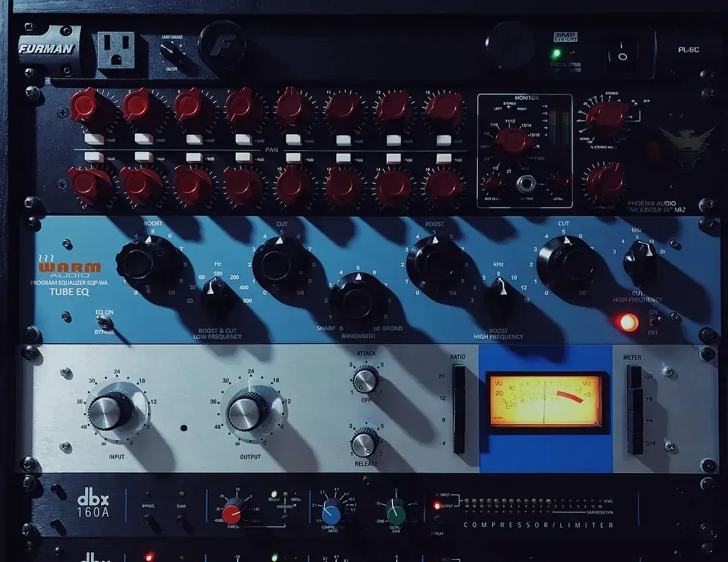Select Meter +8 button
This screenshot has width=728, height=562.
pos(635,399)
